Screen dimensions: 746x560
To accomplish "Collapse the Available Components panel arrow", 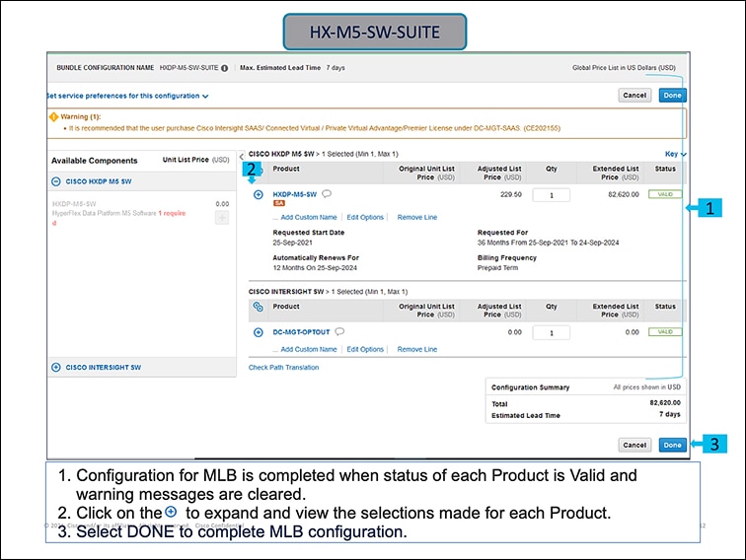I will point(243,156).
